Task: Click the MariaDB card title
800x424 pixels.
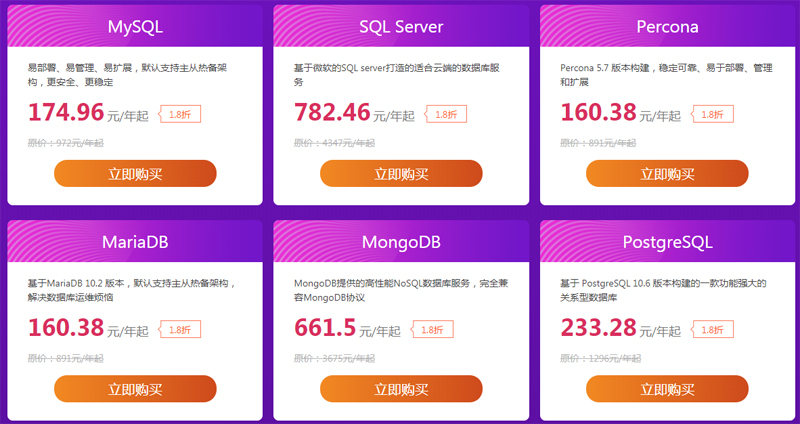Action: (135, 242)
